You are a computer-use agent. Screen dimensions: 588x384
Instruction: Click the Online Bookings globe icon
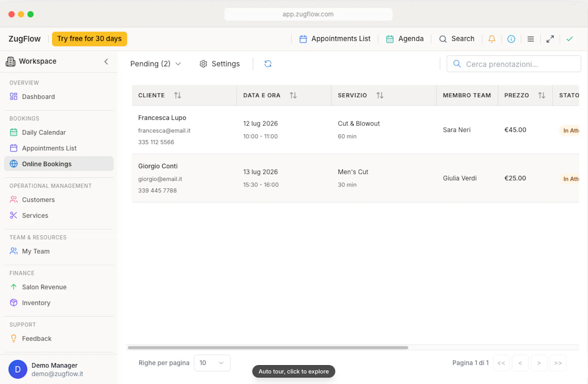[14, 164]
